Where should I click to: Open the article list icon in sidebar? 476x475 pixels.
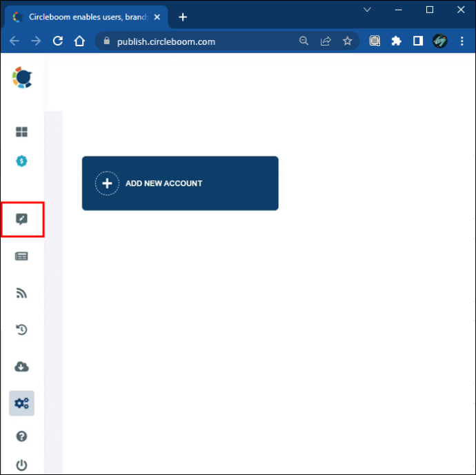pos(21,256)
